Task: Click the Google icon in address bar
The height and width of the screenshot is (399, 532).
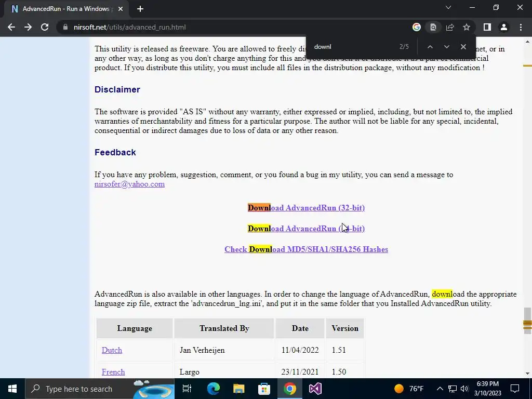Action: [x=417, y=27]
